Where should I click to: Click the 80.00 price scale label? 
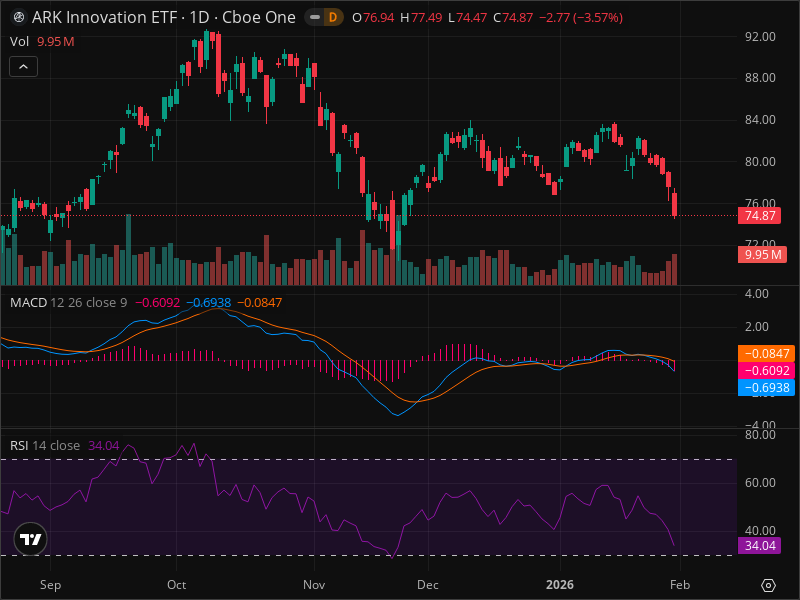[760, 162]
